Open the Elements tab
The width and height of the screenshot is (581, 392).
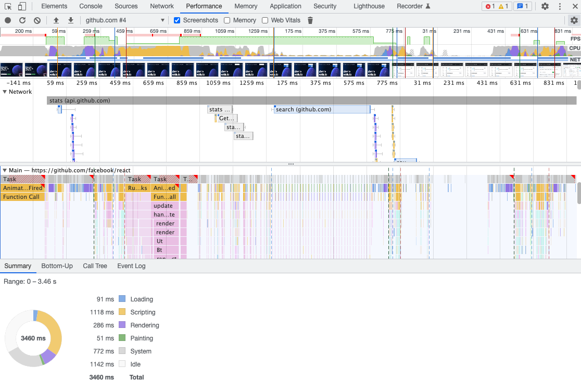(54, 6)
